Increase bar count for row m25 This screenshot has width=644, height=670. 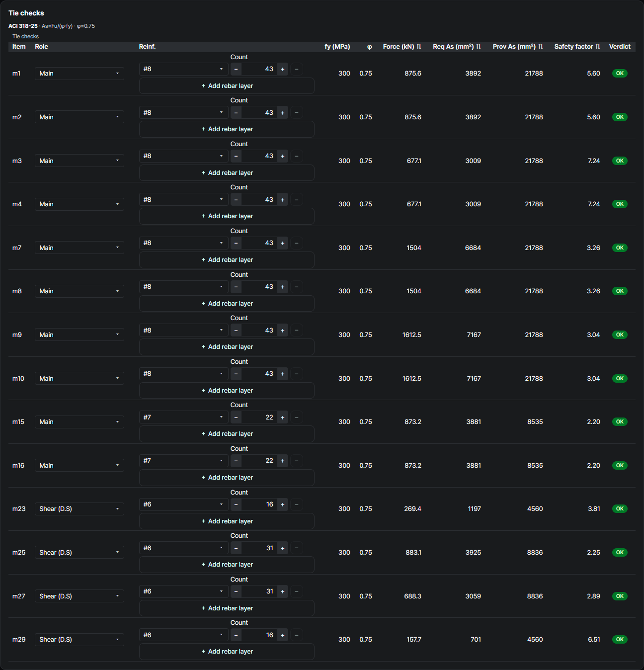click(x=283, y=548)
